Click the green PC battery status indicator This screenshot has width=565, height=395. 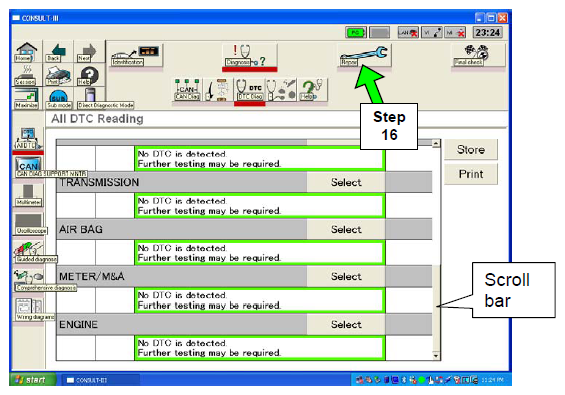(356, 33)
